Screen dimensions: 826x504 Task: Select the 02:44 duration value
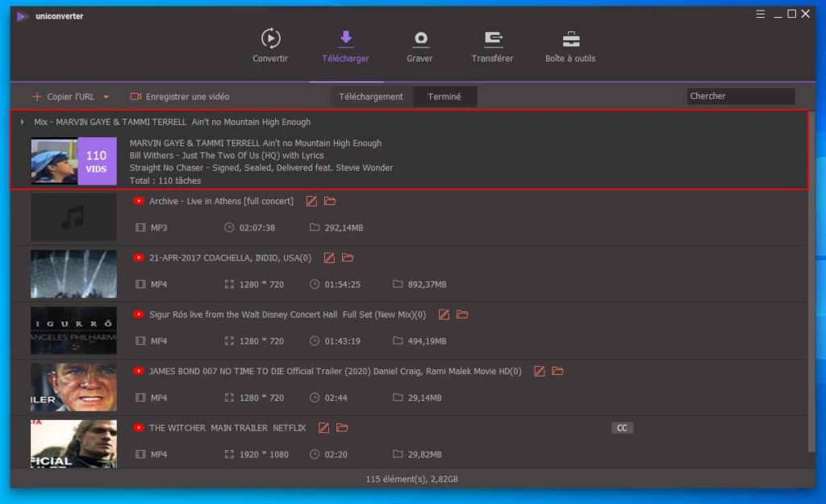[x=336, y=398]
